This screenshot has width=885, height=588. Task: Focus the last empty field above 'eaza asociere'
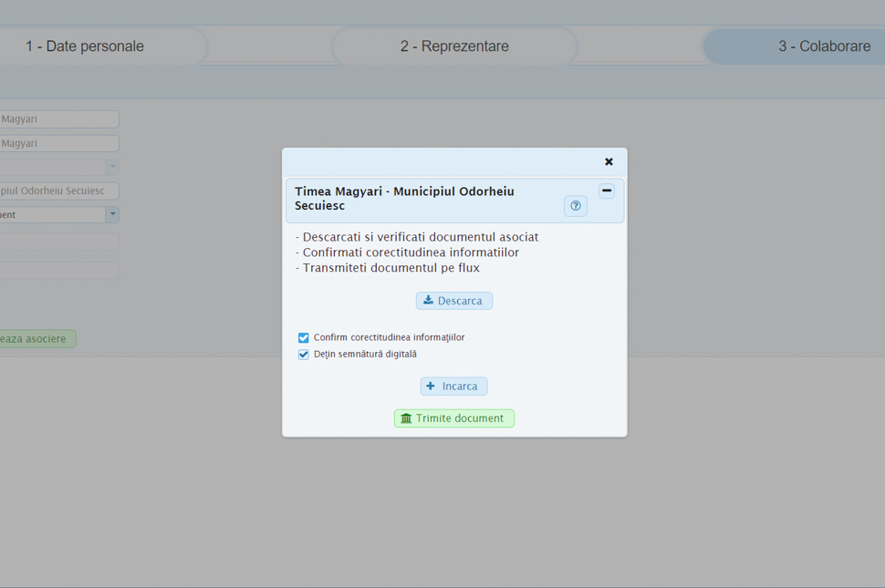pos(57,271)
